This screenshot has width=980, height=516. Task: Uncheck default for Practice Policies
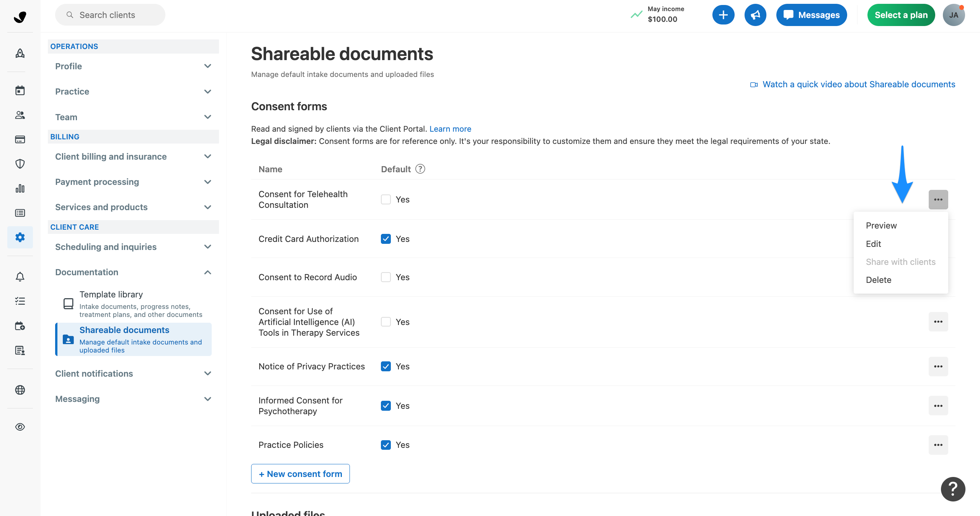click(386, 445)
